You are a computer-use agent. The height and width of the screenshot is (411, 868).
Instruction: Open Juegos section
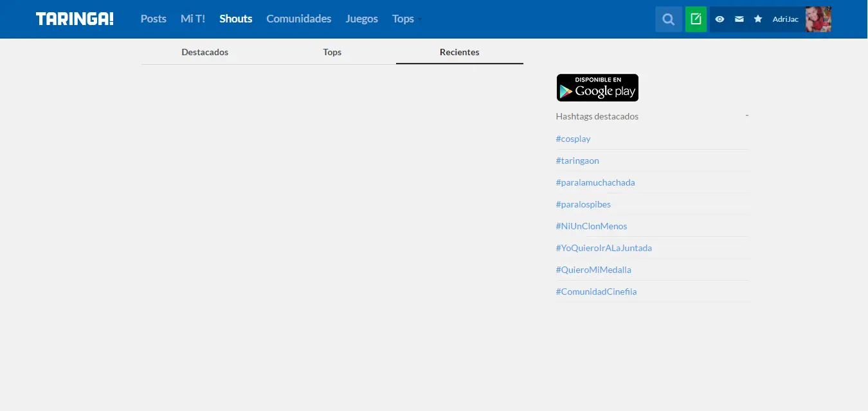click(362, 19)
